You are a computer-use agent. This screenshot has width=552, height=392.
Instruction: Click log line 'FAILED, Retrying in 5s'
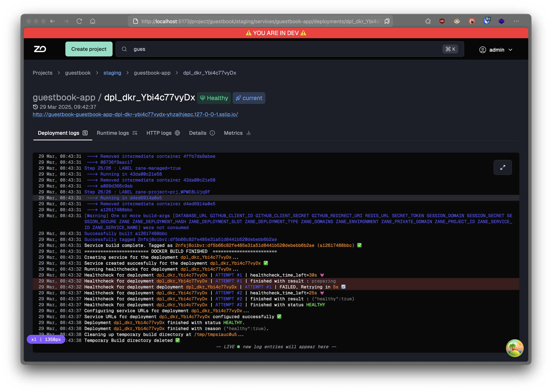[276, 287]
